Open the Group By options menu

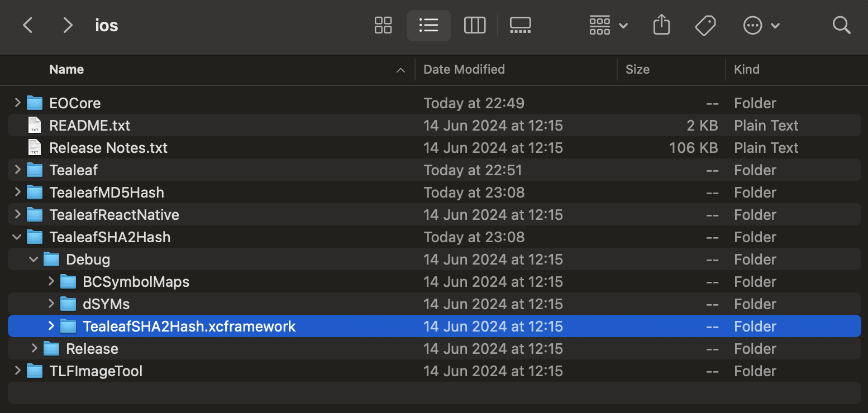(609, 25)
